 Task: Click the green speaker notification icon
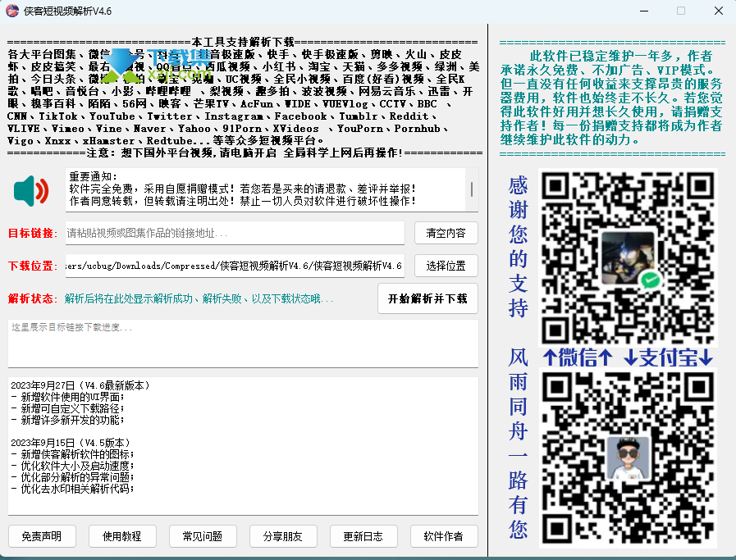(31, 191)
